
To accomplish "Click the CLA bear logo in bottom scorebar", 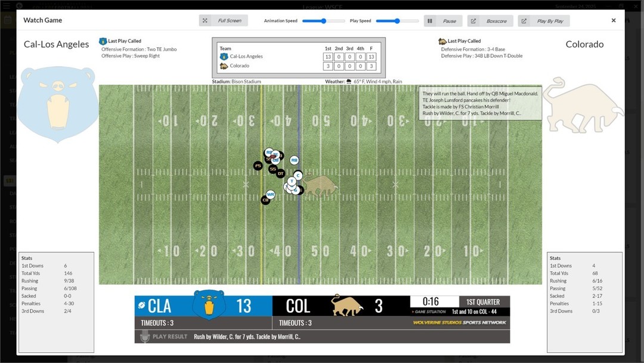I will (209, 304).
